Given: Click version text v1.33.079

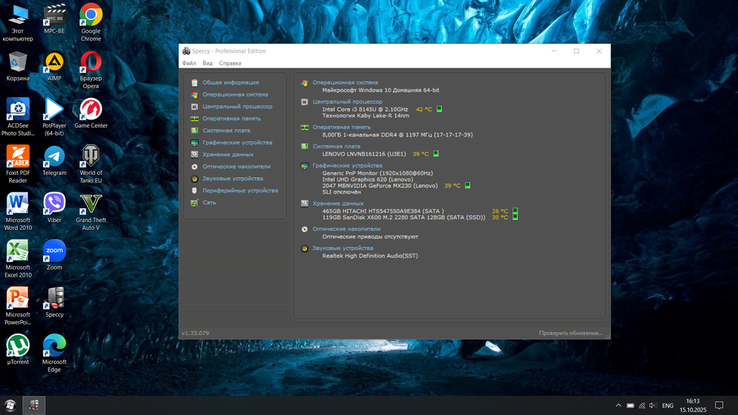Looking at the screenshot, I should [195, 333].
